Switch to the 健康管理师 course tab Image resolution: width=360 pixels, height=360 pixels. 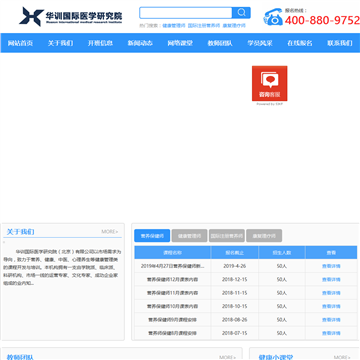coord(189,236)
